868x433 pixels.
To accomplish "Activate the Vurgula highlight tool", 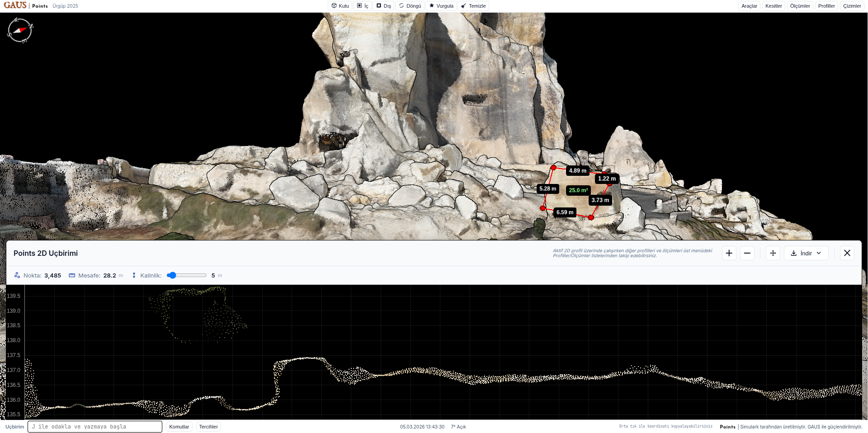I will pyautogui.click(x=441, y=6).
